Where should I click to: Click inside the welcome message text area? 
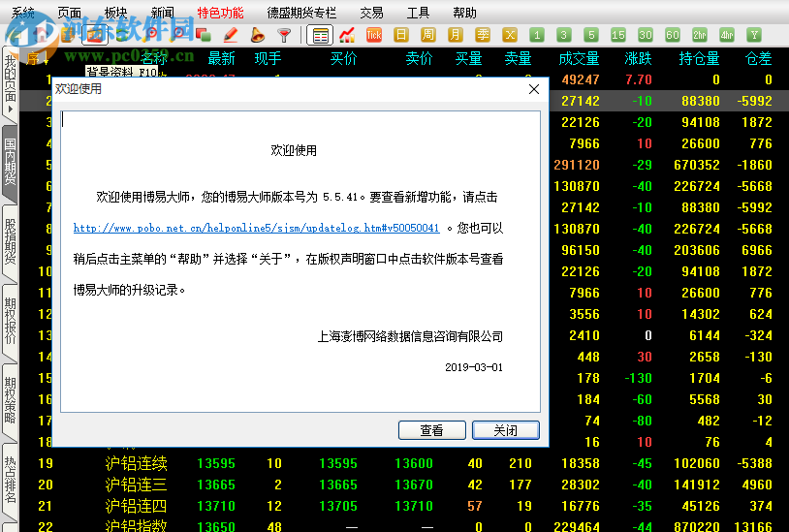pyautogui.click(x=300, y=262)
